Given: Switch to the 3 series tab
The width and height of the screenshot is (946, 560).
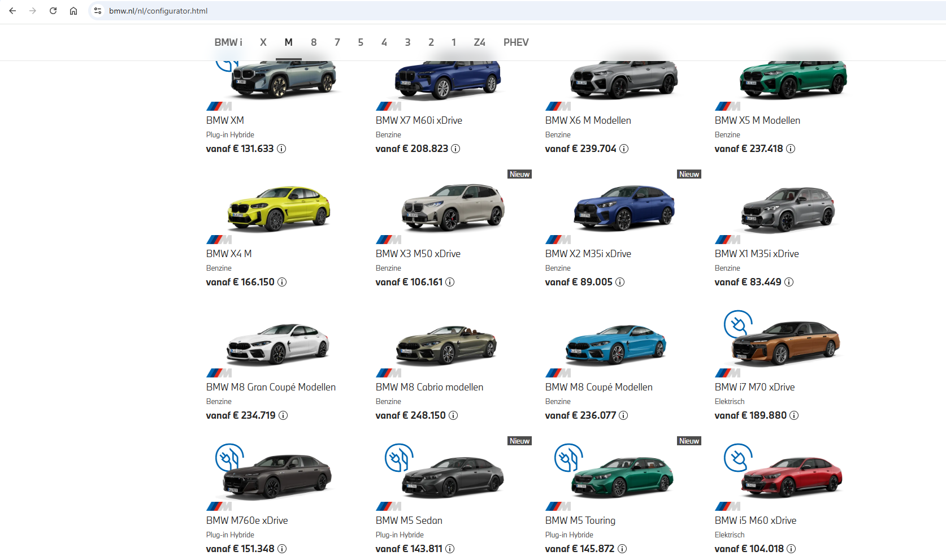Looking at the screenshot, I should pyautogui.click(x=407, y=42).
